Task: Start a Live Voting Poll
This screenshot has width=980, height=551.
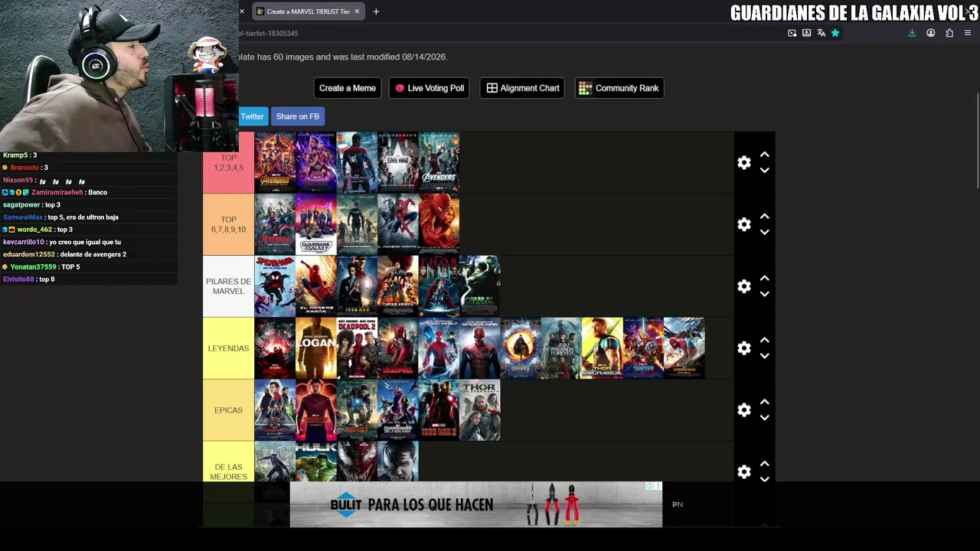Action: point(430,88)
